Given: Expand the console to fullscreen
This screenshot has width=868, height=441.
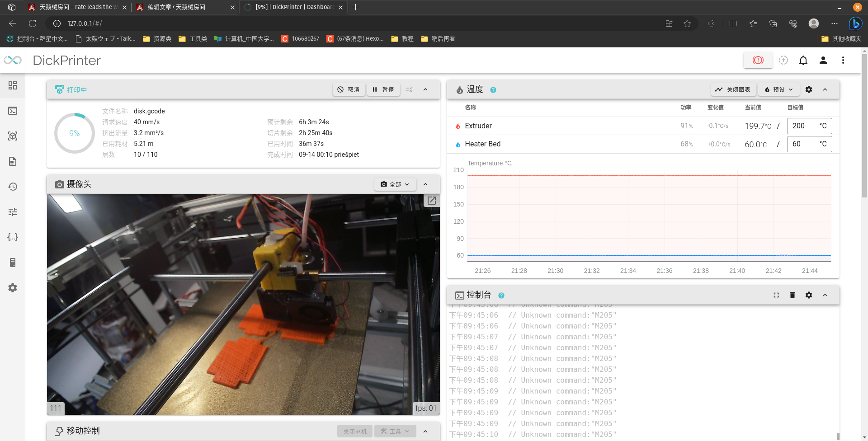Looking at the screenshot, I should pyautogui.click(x=776, y=295).
